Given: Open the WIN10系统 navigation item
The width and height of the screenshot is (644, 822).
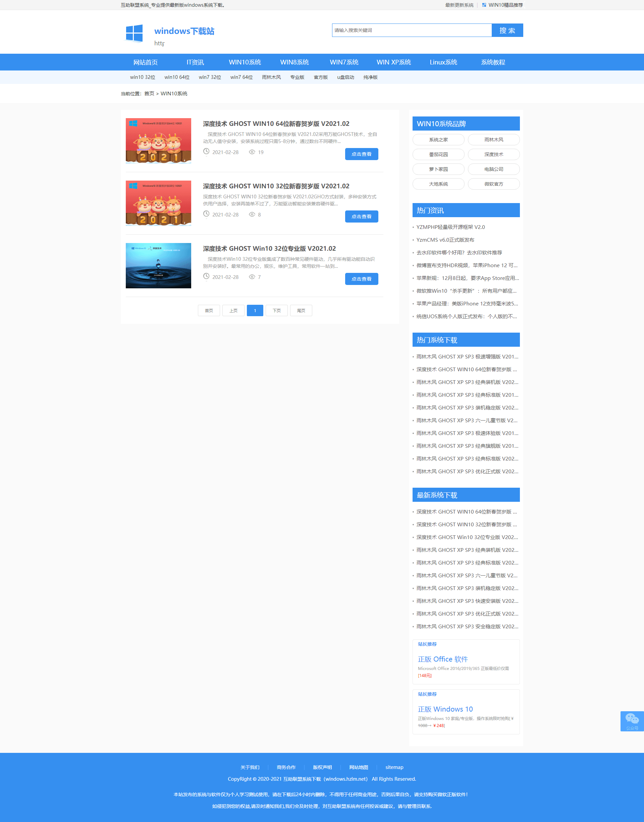Looking at the screenshot, I should pyautogui.click(x=245, y=62).
